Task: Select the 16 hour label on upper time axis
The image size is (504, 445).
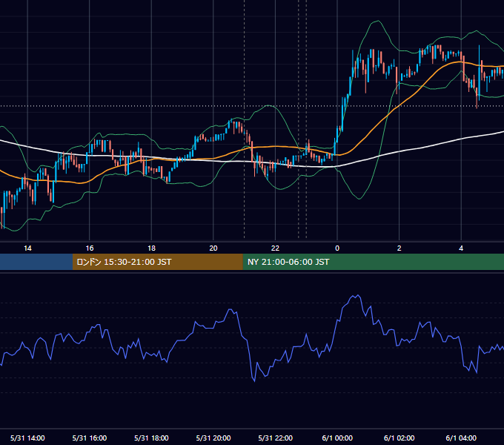Action: (90, 248)
